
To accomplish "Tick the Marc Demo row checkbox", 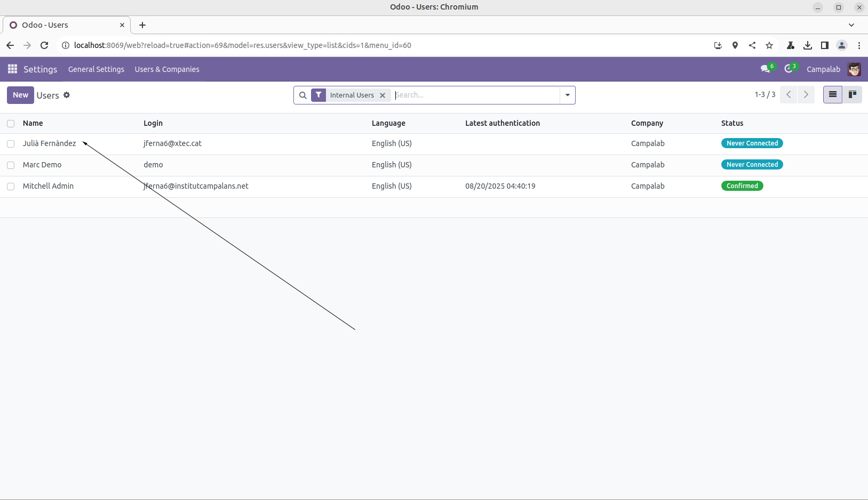I will [11, 165].
